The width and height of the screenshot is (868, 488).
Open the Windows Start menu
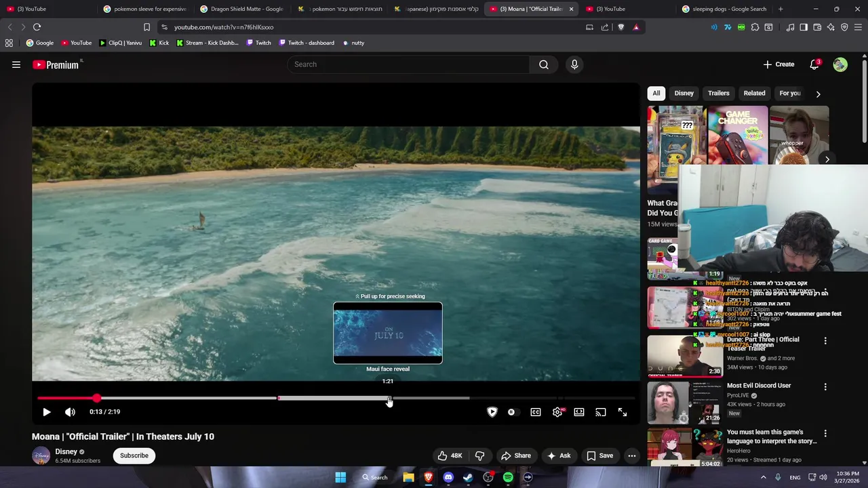[x=340, y=477]
